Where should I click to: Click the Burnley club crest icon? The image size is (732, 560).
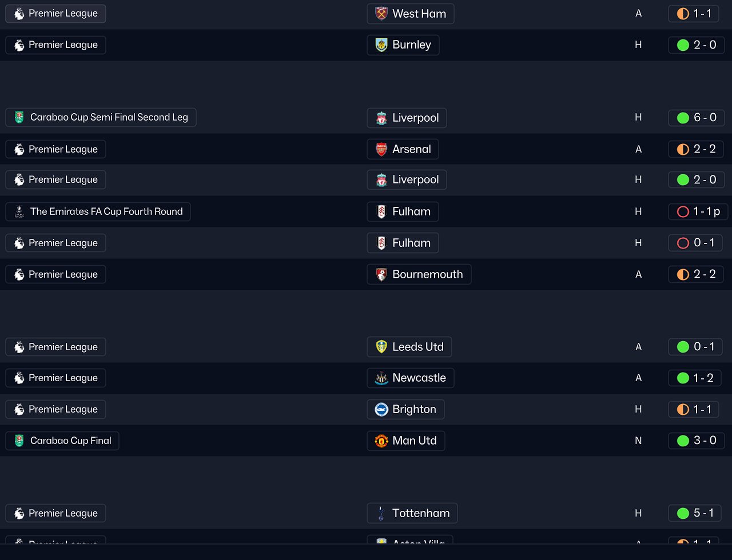coord(381,45)
